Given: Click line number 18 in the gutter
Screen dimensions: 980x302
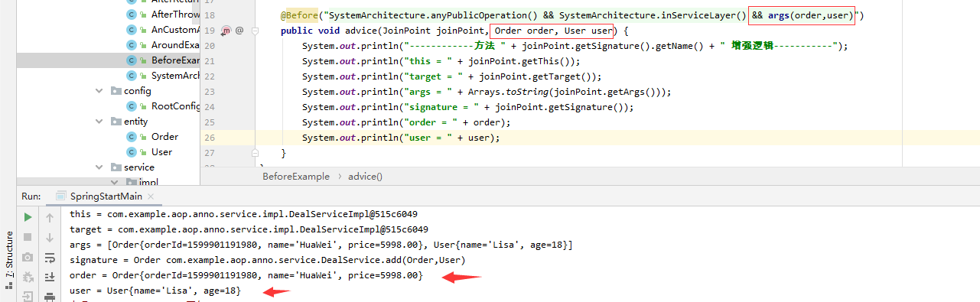Looking at the screenshot, I should point(210,15).
